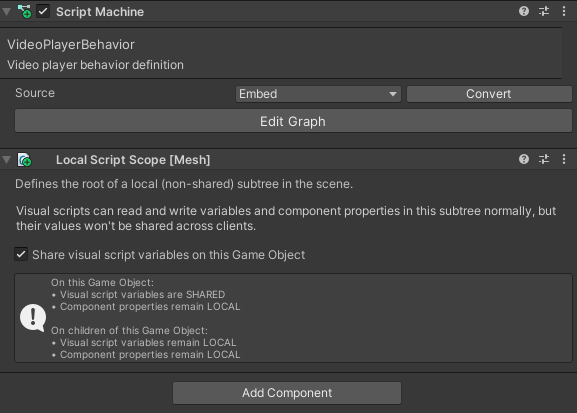Click the Edit Graph button
Image resolution: width=577 pixels, height=413 pixels.
293,121
